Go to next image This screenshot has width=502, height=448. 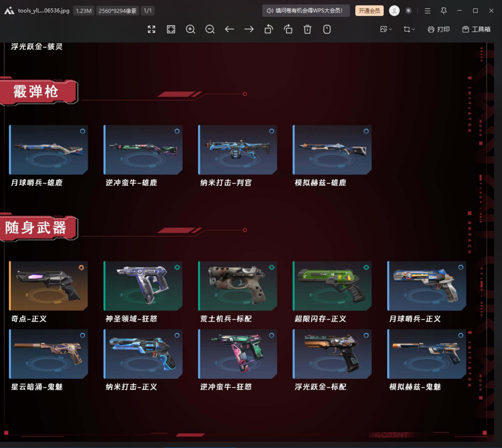tap(249, 29)
